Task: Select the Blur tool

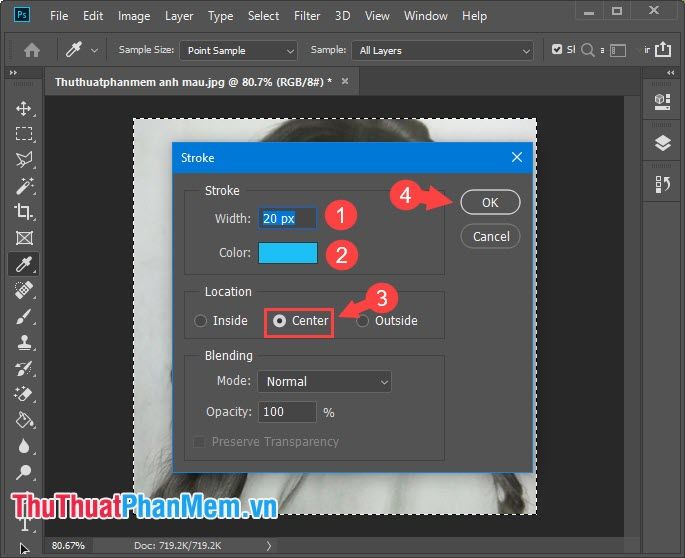Action: (x=24, y=446)
